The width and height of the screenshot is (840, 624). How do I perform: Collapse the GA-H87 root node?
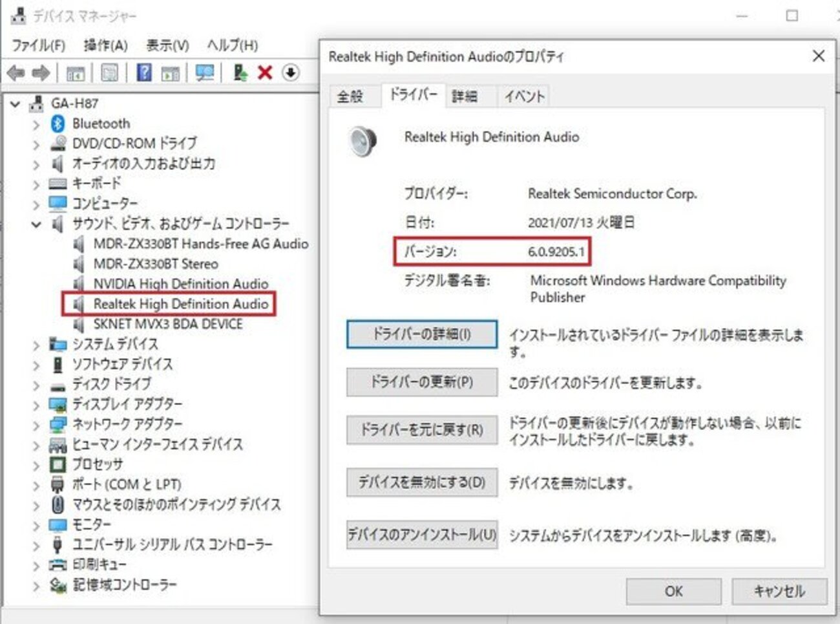click(16, 103)
